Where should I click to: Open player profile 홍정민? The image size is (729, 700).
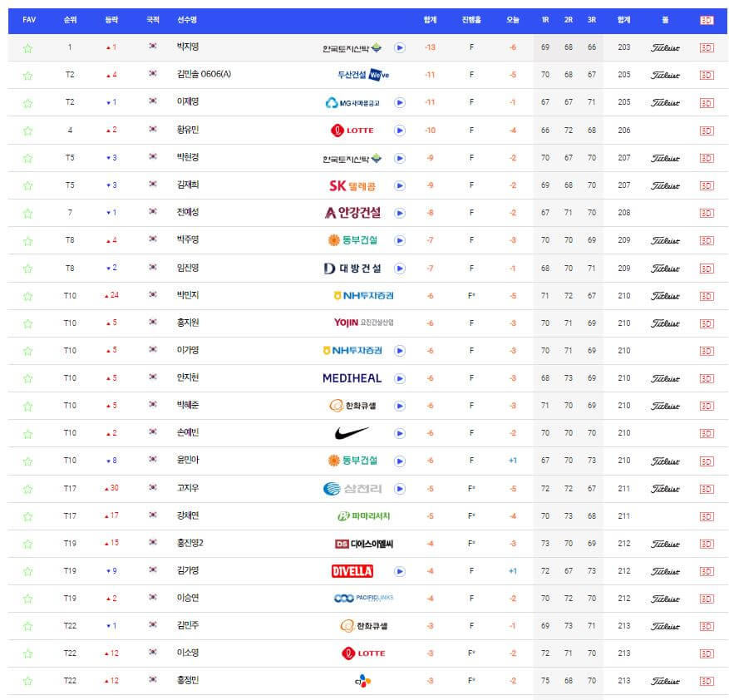pos(188,680)
